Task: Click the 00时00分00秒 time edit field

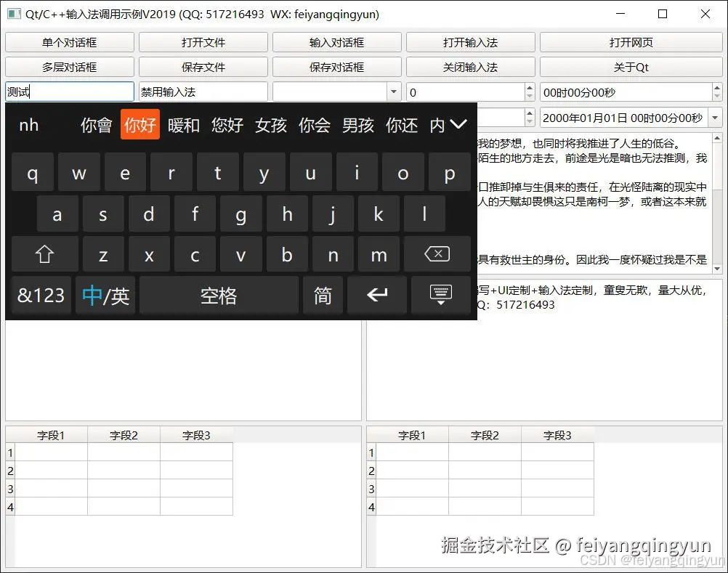Action: pos(626,92)
